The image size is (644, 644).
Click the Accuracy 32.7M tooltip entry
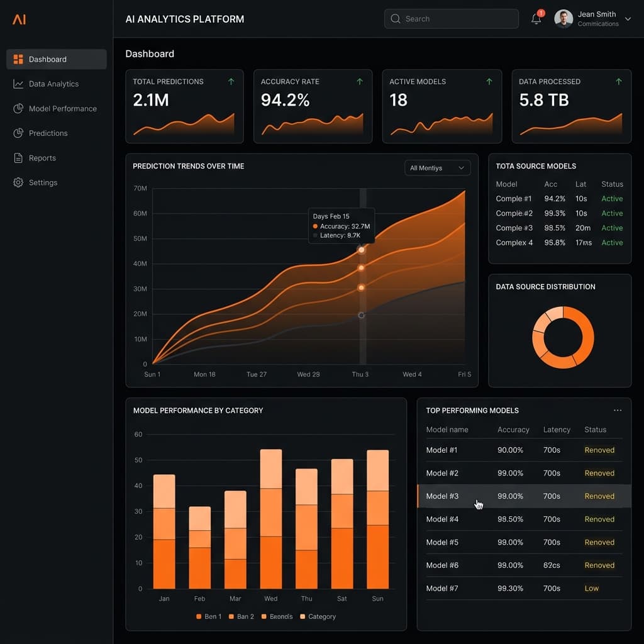341,226
